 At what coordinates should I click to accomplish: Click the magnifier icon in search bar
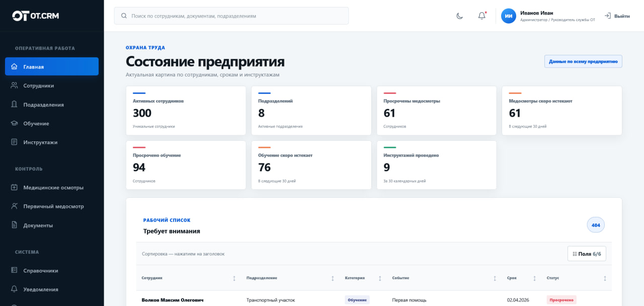[124, 16]
